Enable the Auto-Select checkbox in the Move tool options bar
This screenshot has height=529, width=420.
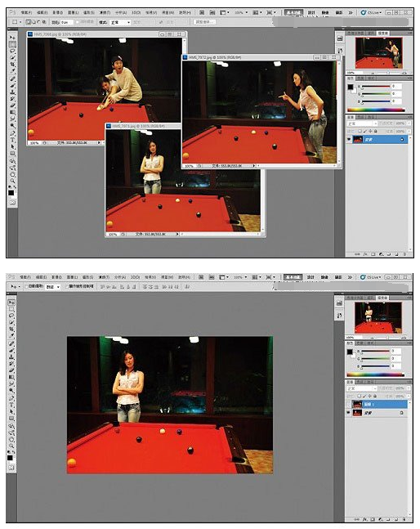26,286
